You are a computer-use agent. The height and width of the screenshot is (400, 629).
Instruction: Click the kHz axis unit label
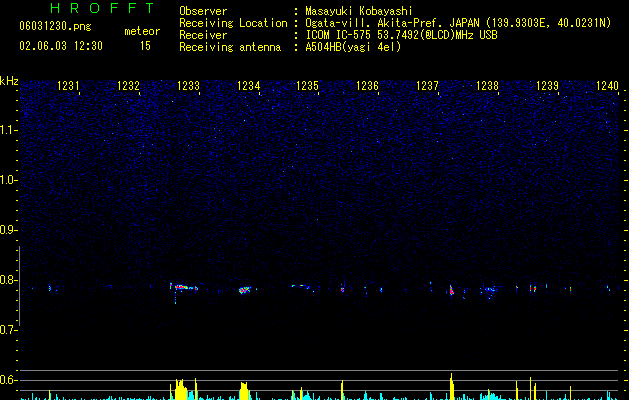pos(9,81)
